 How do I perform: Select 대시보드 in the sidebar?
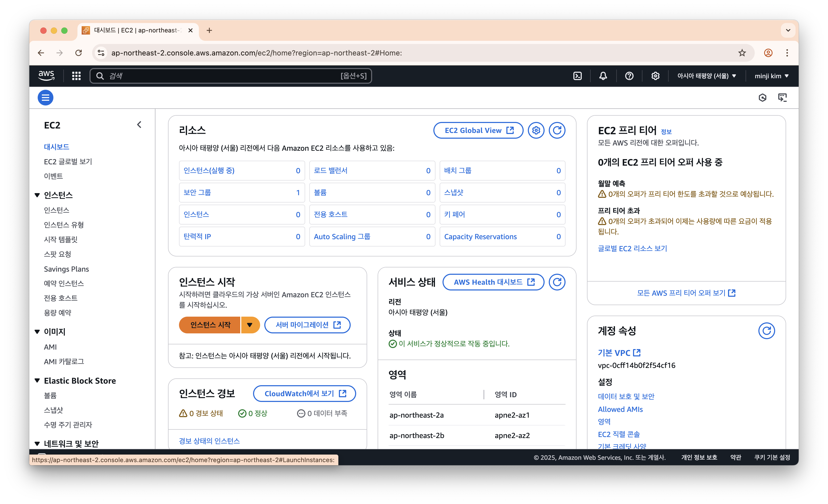pos(57,147)
